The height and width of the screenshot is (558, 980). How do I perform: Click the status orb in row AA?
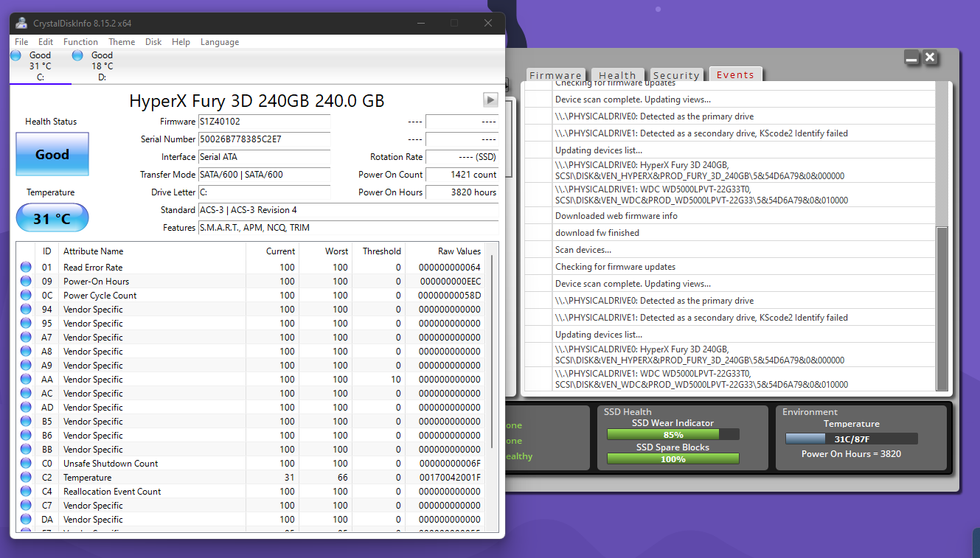[x=26, y=380]
